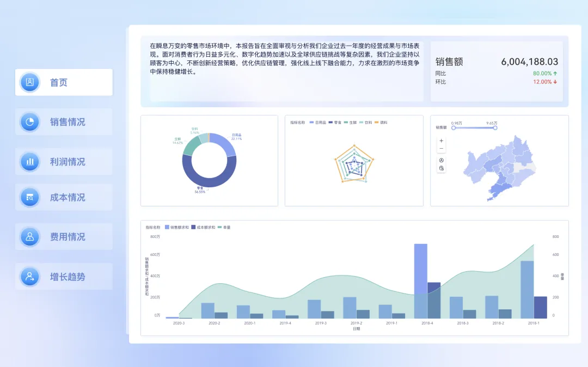Click the 日期 x-axis title
This screenshot has height=367, width=588.
pos(356,329)
